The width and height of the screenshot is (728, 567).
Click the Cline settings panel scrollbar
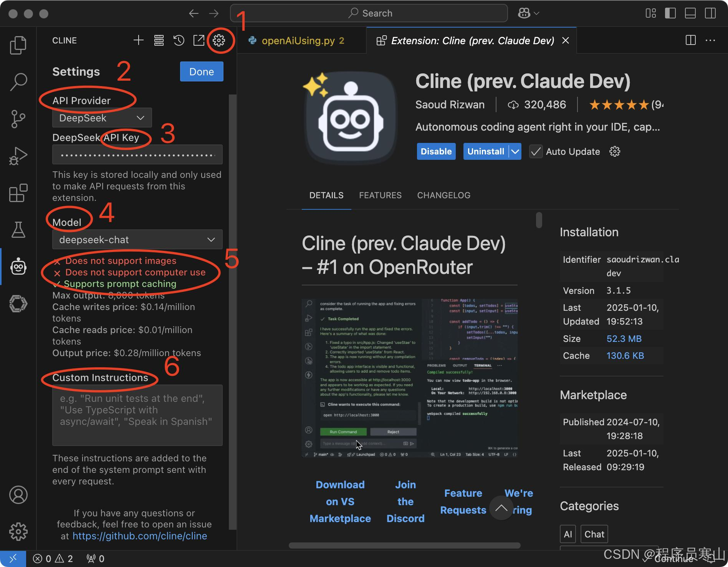(x=232, y=312)
